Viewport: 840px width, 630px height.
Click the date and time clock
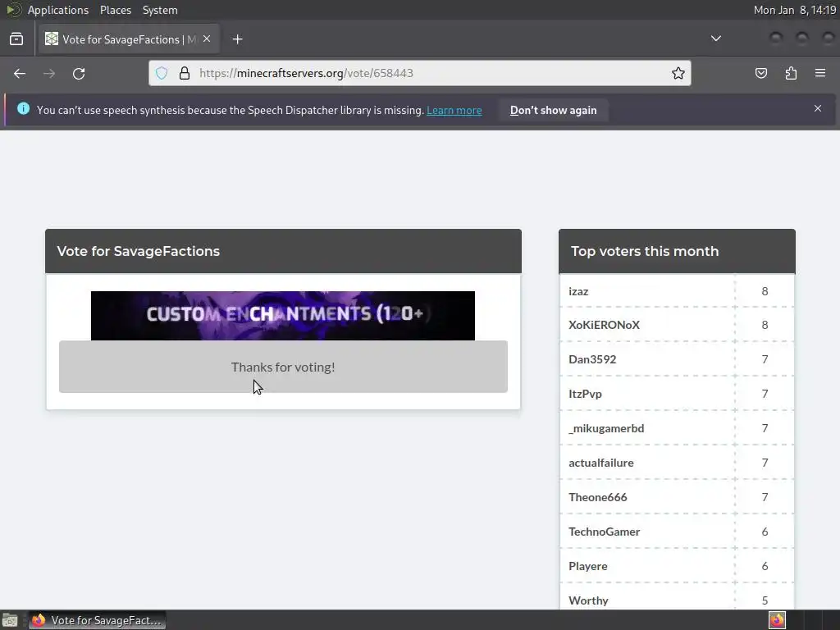point(794,10)
